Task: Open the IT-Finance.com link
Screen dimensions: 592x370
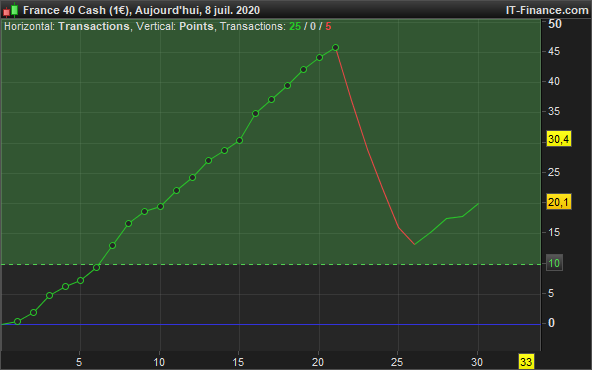Action: tap(547, 10)
